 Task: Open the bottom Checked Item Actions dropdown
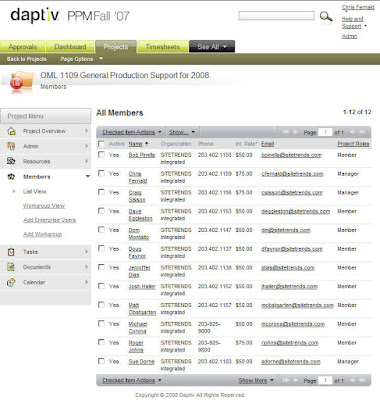click(x=132, y=380)
